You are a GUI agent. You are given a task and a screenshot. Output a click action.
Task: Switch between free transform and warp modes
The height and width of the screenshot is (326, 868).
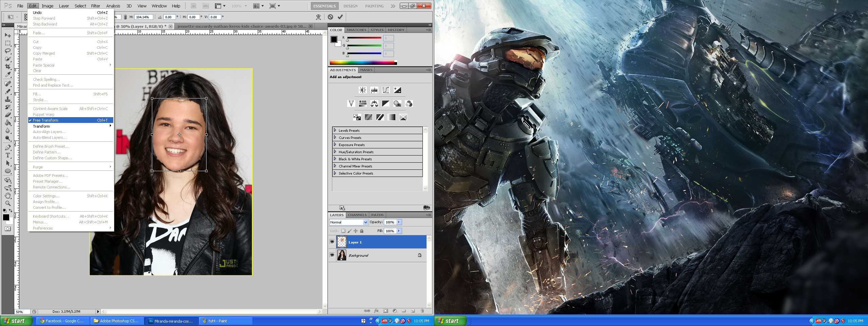coord(318,17)
